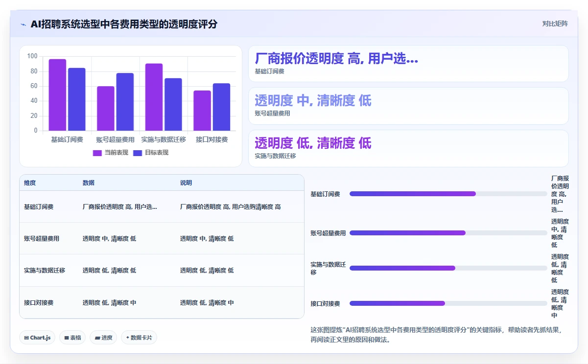
Task: Click the 数据卡片 tag chip
Action: coord(139,338)
